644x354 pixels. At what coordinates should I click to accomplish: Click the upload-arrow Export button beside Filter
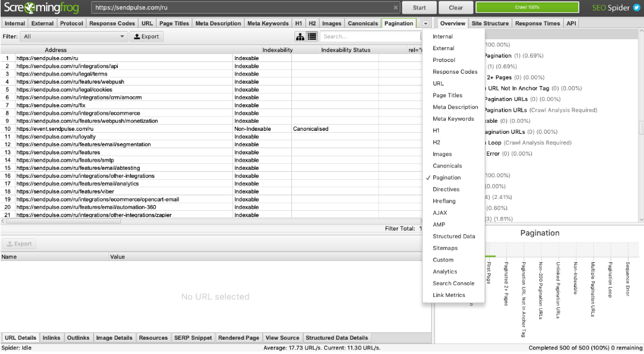coord(147,37)
